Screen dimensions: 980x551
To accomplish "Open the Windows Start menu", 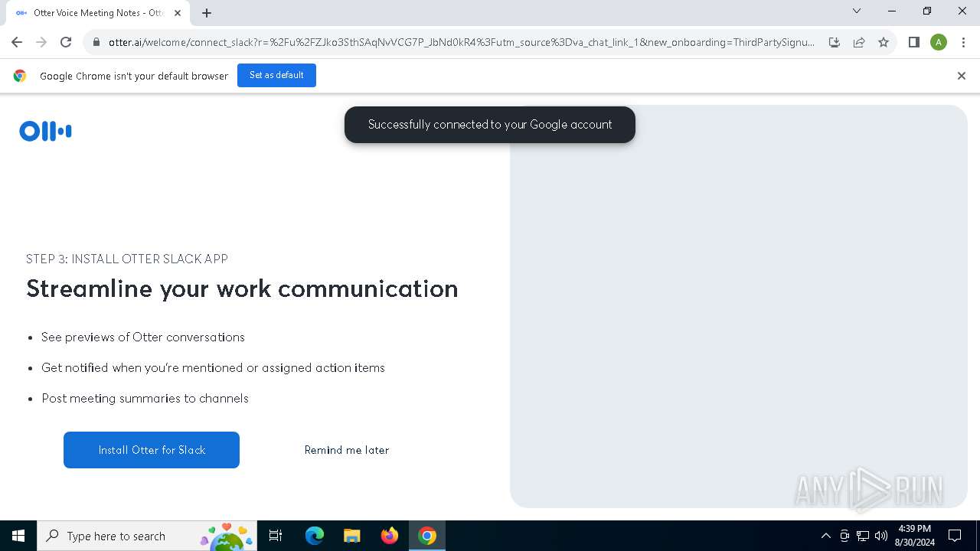I will pyautogui.click(x=18, y=536).
